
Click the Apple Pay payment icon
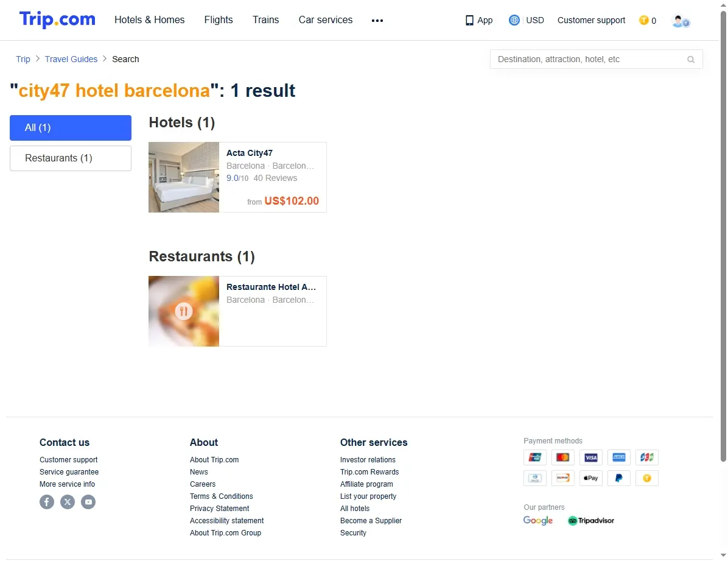(x=590, y=478)
